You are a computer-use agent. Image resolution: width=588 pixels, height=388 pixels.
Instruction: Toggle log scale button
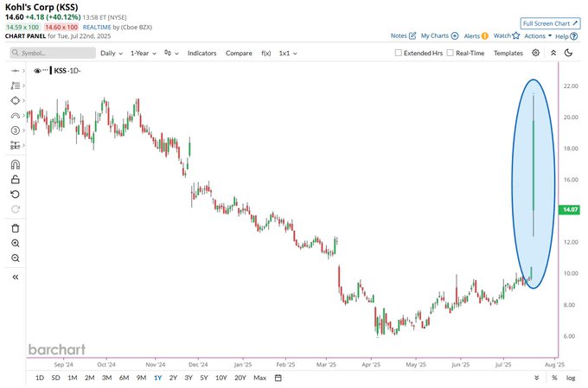pyautogui.click(x=571, y=378)
